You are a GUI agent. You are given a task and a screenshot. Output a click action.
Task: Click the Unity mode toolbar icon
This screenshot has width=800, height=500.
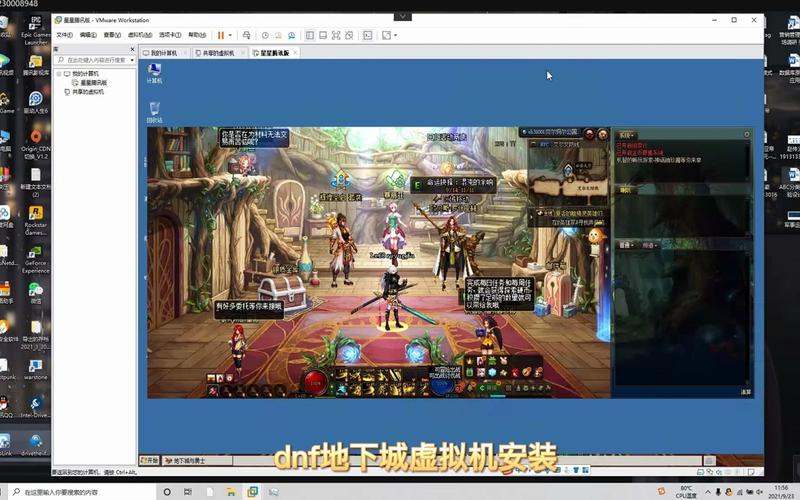click(349, 35)
